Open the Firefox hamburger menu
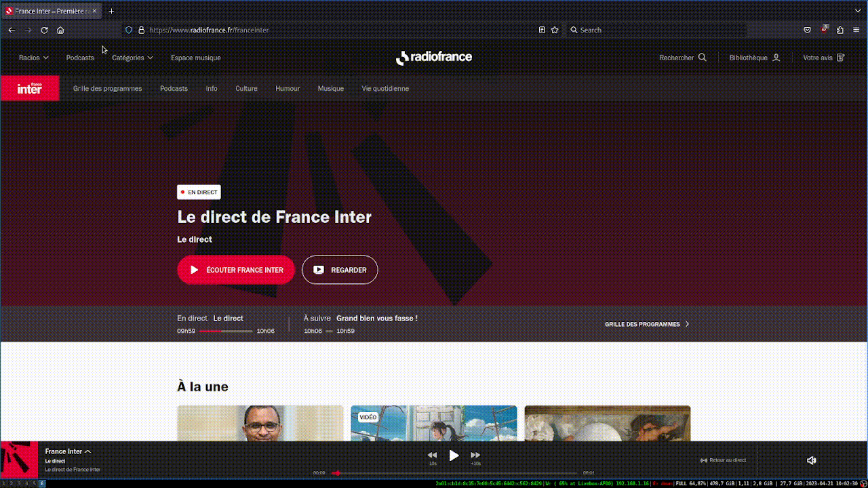The width and height of the screenshot is (868, 488). click(856, 30)
